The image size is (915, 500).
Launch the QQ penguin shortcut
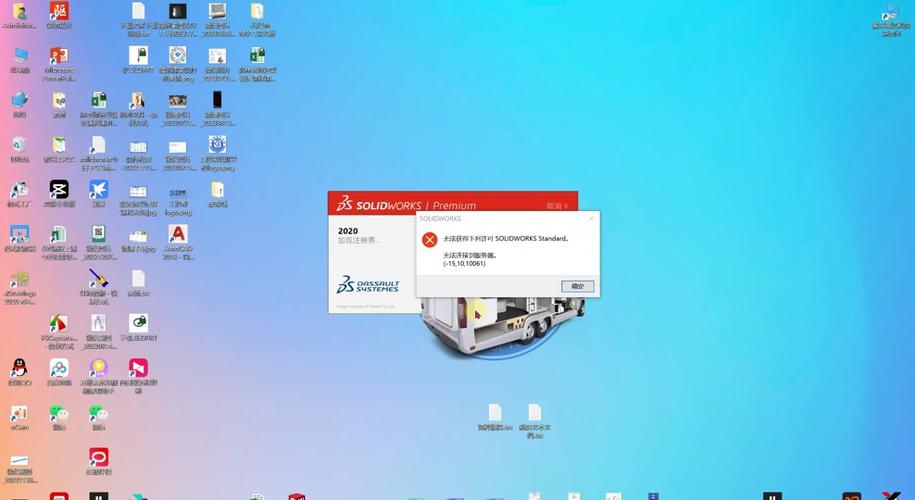19,372
